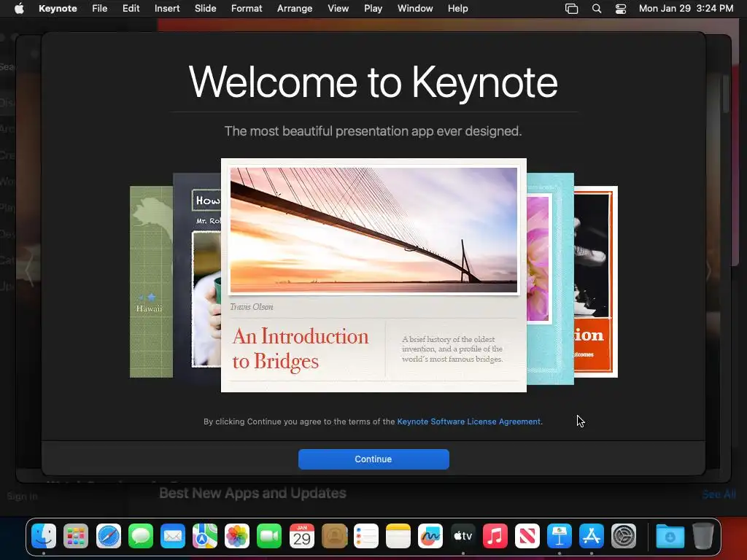This screenshot has height=560, width=747.
Task: Open Finder from the Dock
Action: (x=44, y=536)
